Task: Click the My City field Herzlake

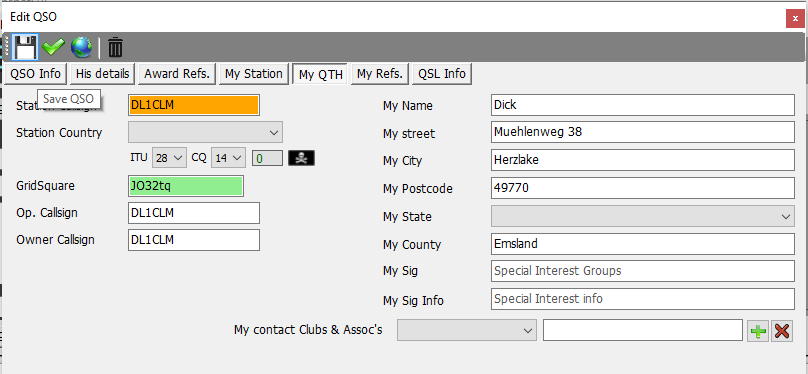Action: click(x=643, y=160)
